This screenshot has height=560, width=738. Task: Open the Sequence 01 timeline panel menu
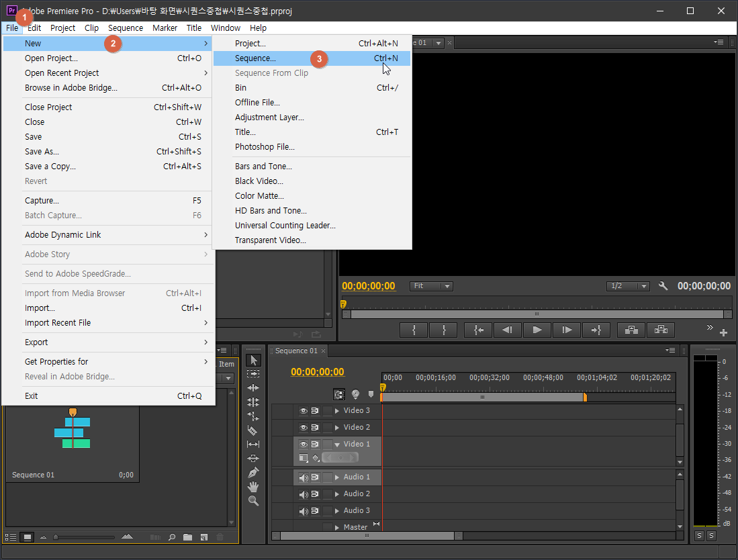tap(670, 350)
